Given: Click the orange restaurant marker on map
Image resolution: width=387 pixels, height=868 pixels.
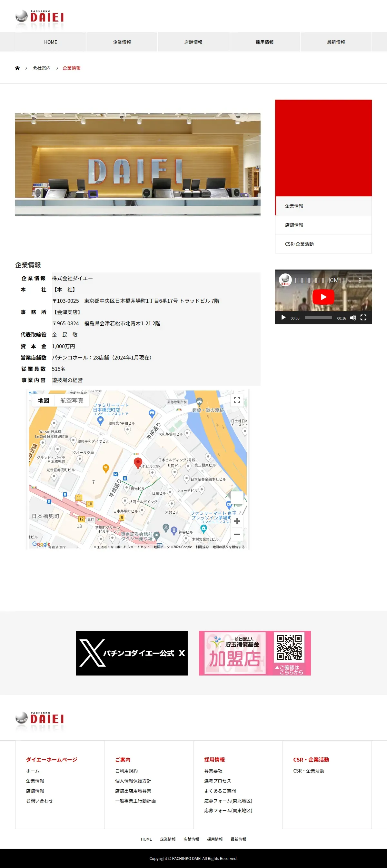Looking at the screenshot, I should coord(105,468).
